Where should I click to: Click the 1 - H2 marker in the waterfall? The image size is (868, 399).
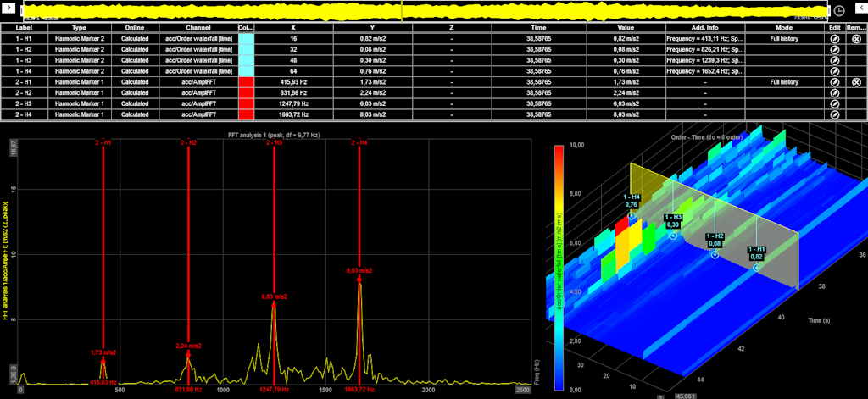pyautogui.click(x=715, y=254)
